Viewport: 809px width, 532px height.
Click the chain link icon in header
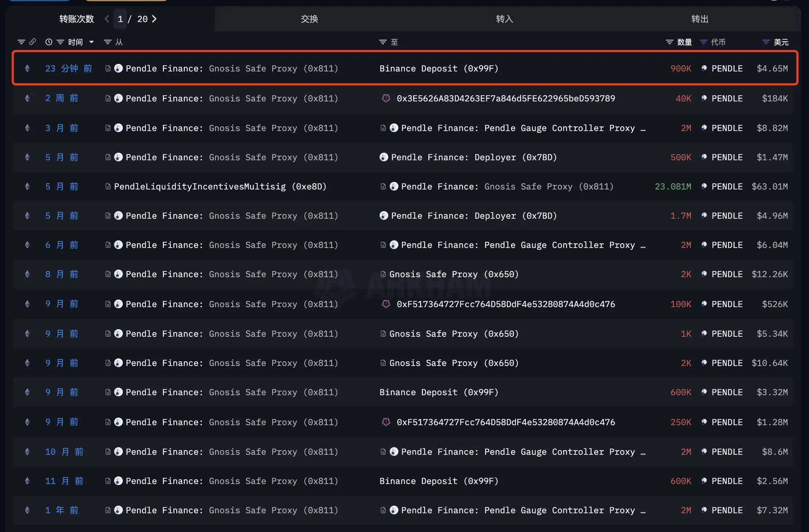(x=33, y=42)
